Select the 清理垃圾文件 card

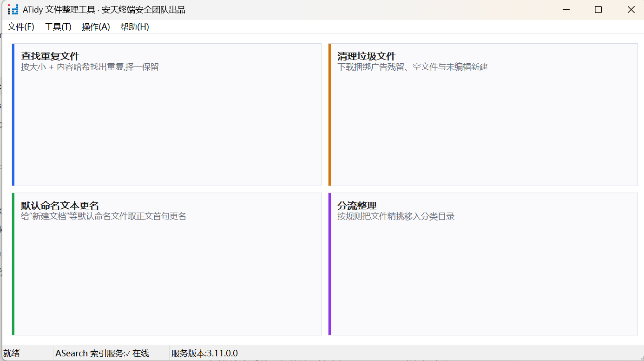[483, 115]
